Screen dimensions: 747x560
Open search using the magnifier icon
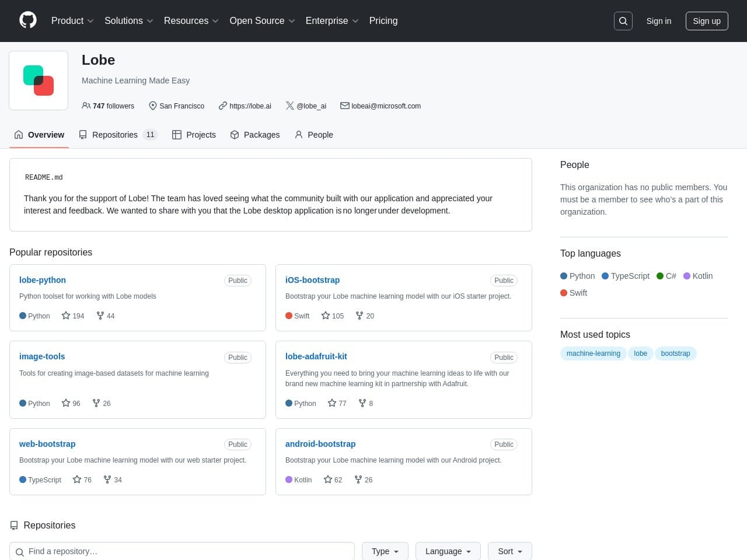point(623,21)
